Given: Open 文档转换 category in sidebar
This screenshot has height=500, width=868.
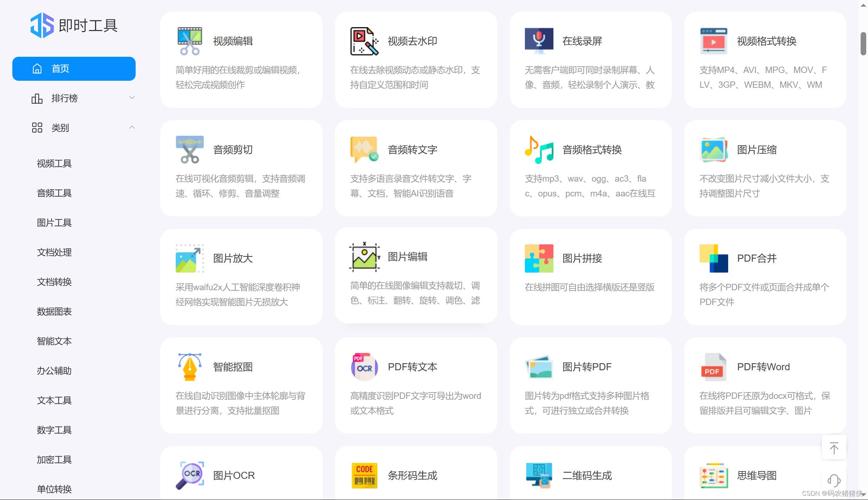Looking at the screenshot, I should point(54,282).
